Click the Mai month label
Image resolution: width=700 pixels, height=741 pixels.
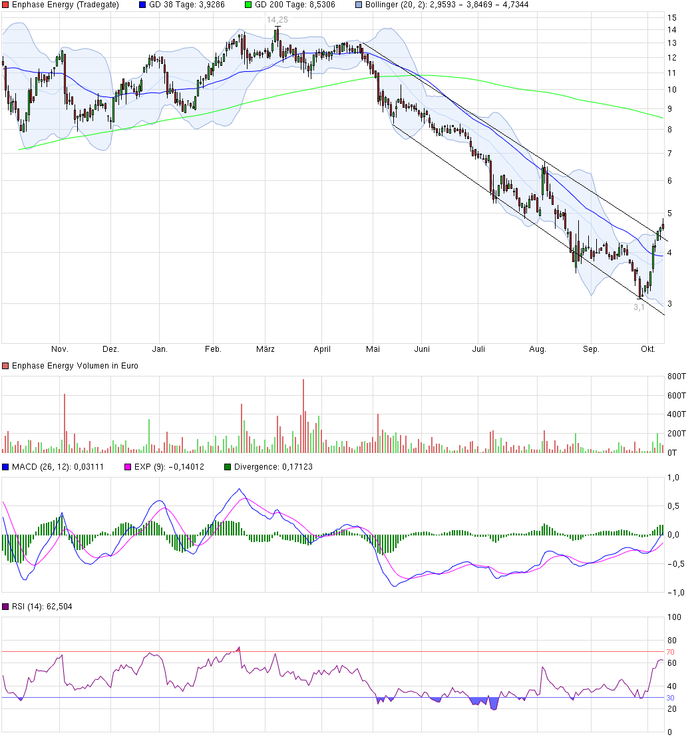[373, 349]
